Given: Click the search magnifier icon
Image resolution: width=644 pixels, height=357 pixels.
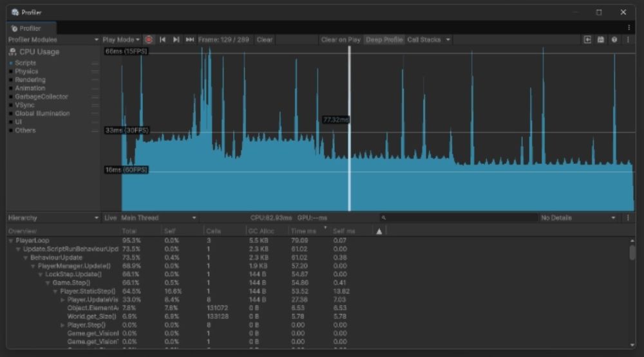Looking at the screenshot, I should [384, 218].
